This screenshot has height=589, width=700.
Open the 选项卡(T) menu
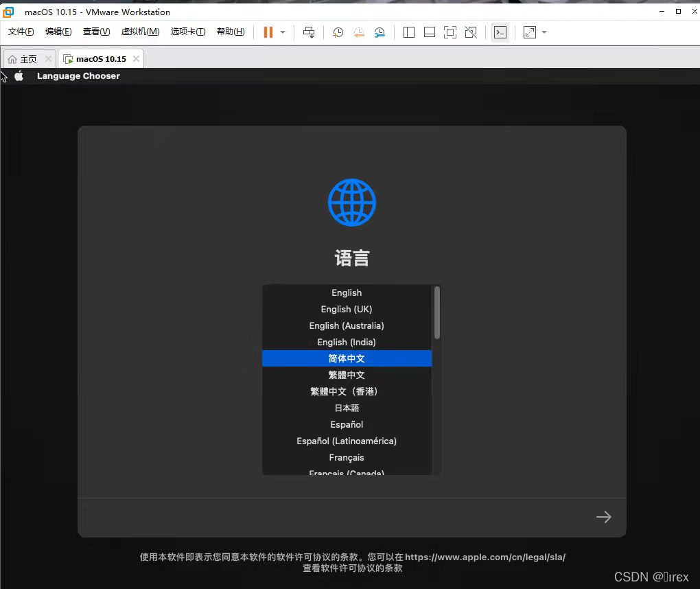188,32
